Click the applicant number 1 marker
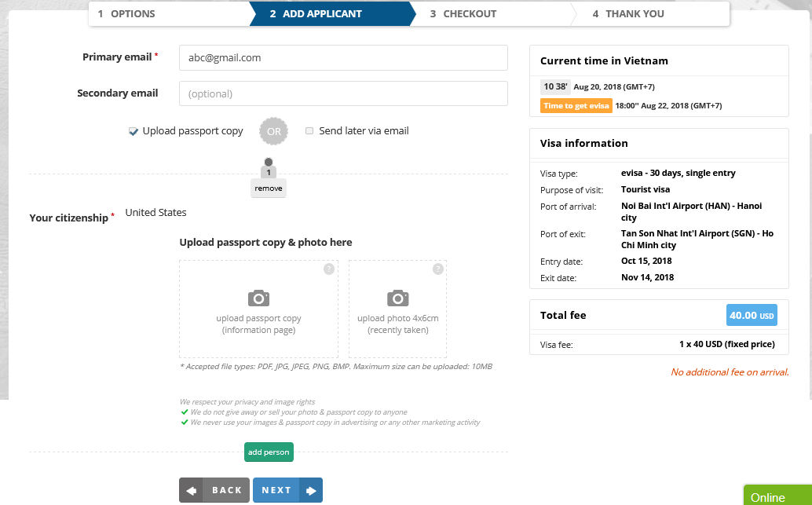The height and width of the screenshot is (505, 812). (x=269, y=171)
